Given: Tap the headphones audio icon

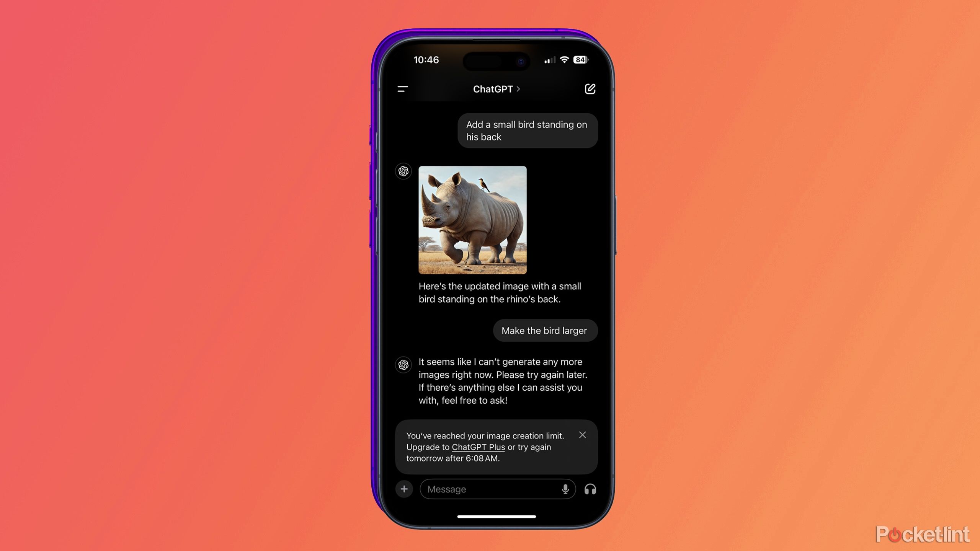Looking at the screenshot, I should coord(590,489).
